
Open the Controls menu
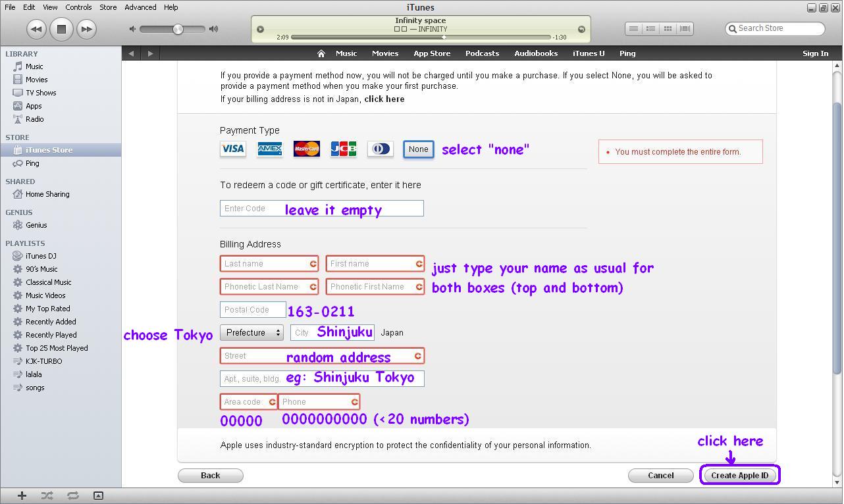[78, 7]
